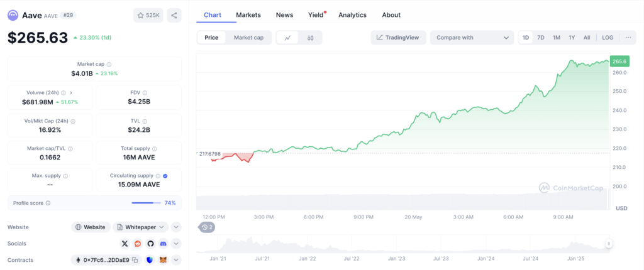Click the 265.6 current price label
The width and height of the screenshot is (644, 270).
point(619,62)
